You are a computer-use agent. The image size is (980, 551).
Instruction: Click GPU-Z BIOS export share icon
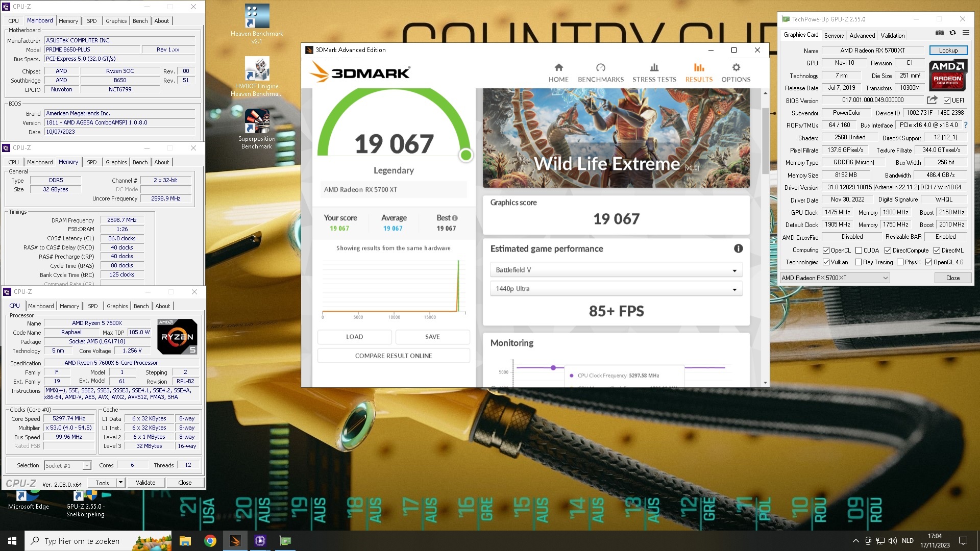point(932,100)
